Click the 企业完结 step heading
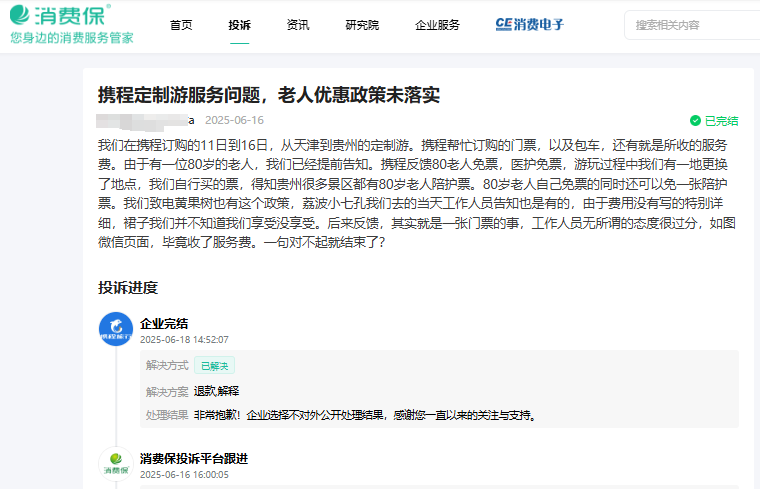 click(164, 324)
